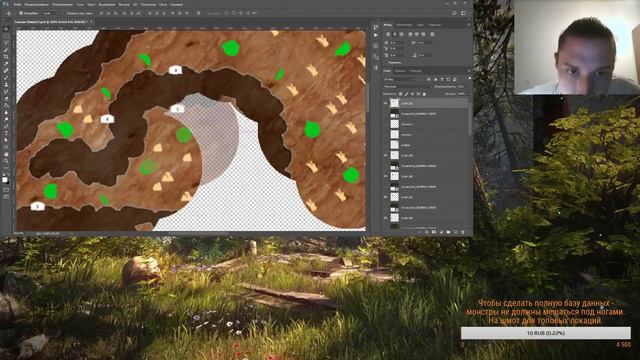
Task: Switch to the Paths tab
Action: point(416,71)
